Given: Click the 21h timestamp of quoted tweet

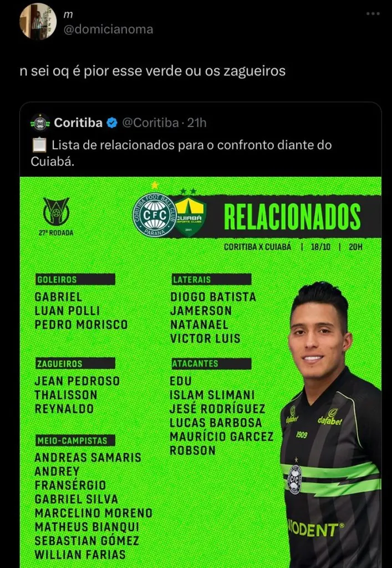Looking at the screenshot, I should coord(197,123).
